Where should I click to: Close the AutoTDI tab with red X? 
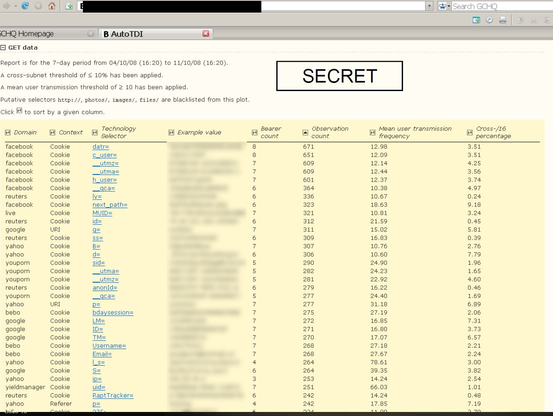coord(206,33)
